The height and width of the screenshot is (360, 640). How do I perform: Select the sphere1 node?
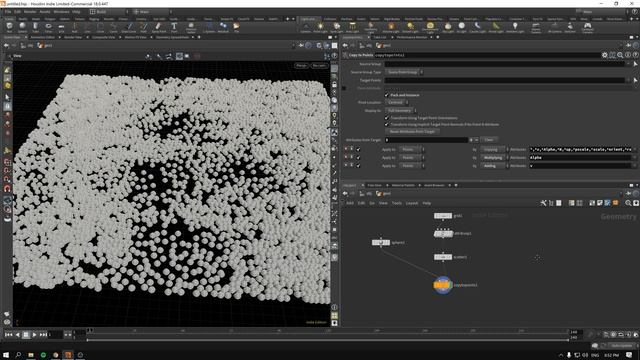pyautogui.click(x=381, y=242)
